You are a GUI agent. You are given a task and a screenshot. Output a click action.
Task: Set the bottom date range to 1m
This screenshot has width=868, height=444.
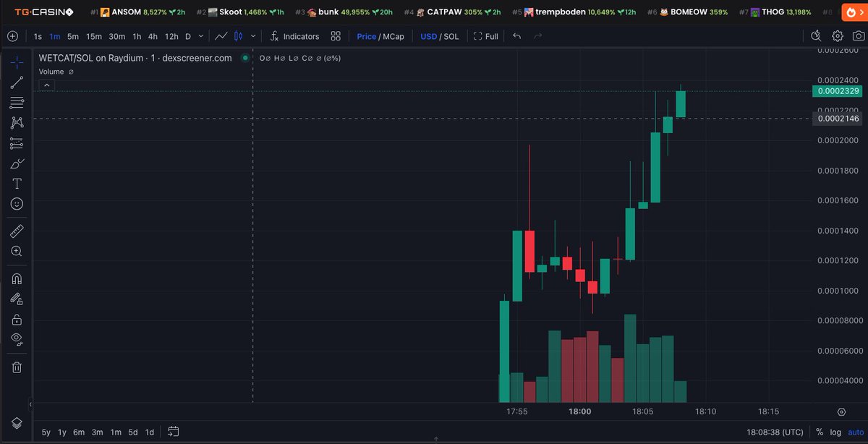(x=116, y=432)
